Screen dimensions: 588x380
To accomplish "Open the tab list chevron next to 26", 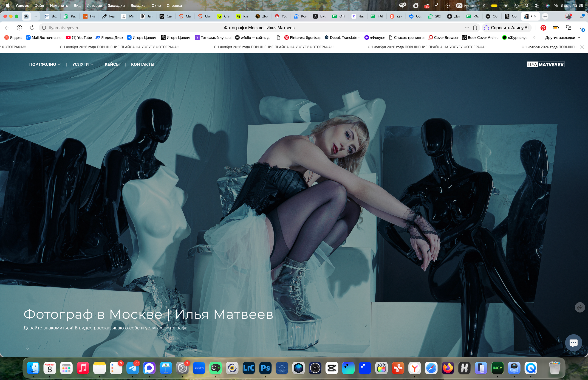I will pos(36,16).
